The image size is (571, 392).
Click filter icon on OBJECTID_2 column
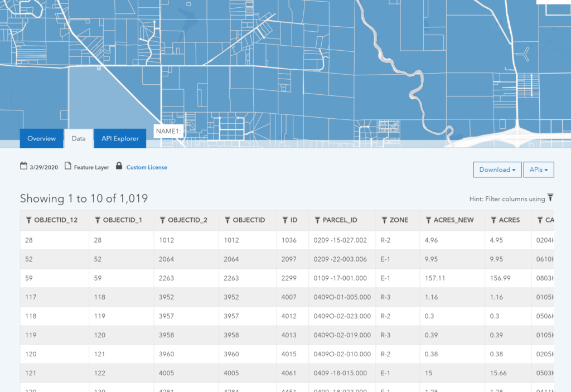[x=163, y=220]
